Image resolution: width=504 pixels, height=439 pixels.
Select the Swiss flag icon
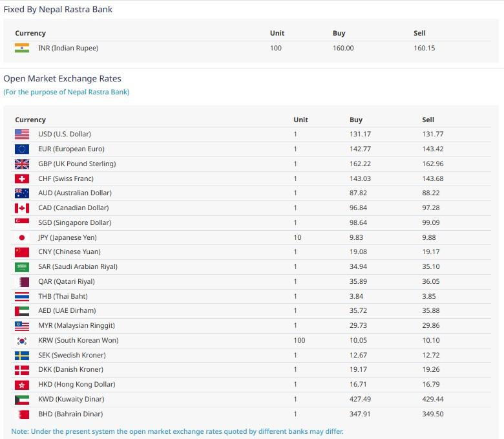click(x=22, y=178)
